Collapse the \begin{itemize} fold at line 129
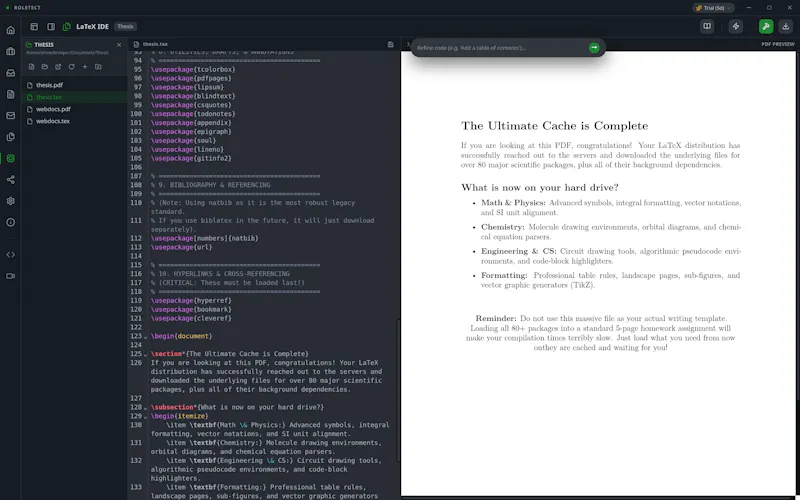The height and width of the screenshot is (500, 800). point(145,417)
